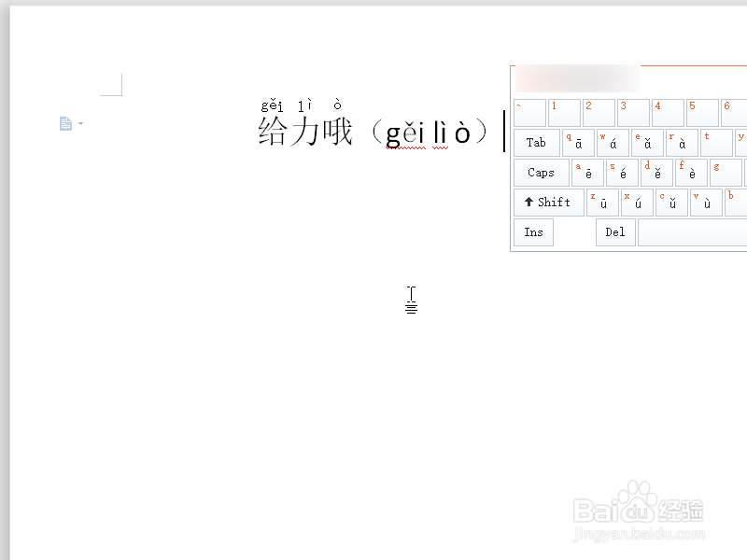Click the typed pinyin letter ò in parentheses
Viewport: 747px width, 560px height.
(x=462, y=133)
